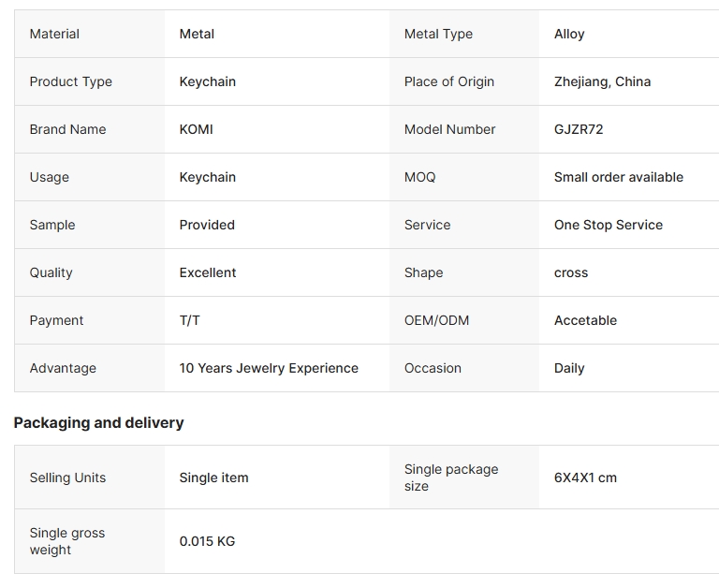
Task: Click the One Stop Service value
Action: (x=608, y=225)
